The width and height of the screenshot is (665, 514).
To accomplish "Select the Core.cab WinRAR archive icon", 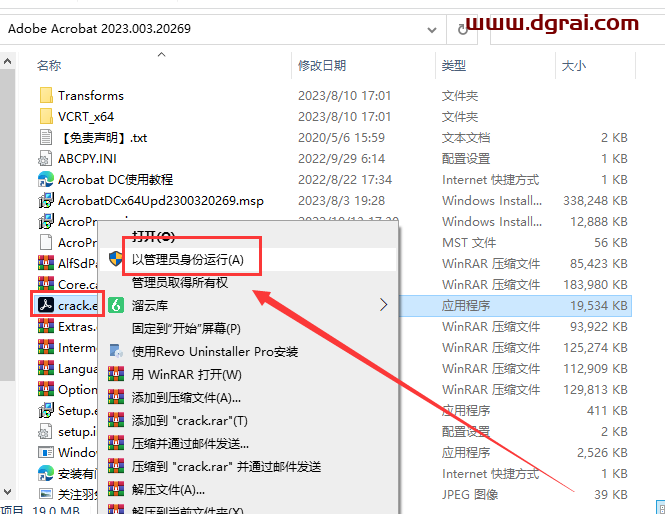I will [46, 284].
